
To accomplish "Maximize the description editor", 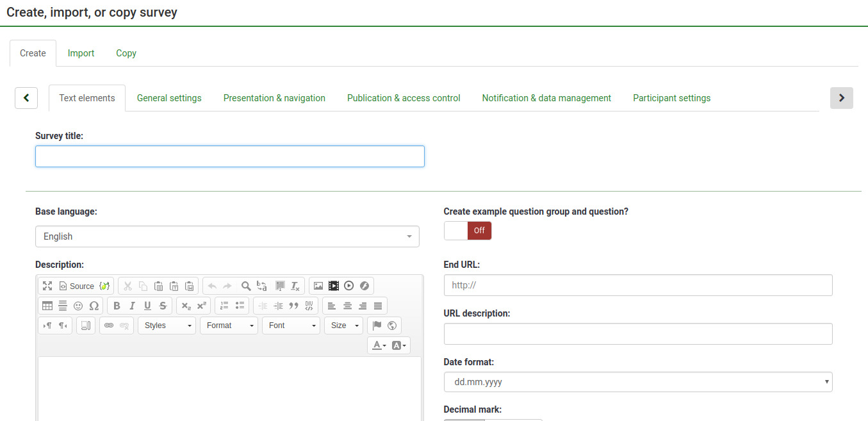I will (x=47, y=286).
